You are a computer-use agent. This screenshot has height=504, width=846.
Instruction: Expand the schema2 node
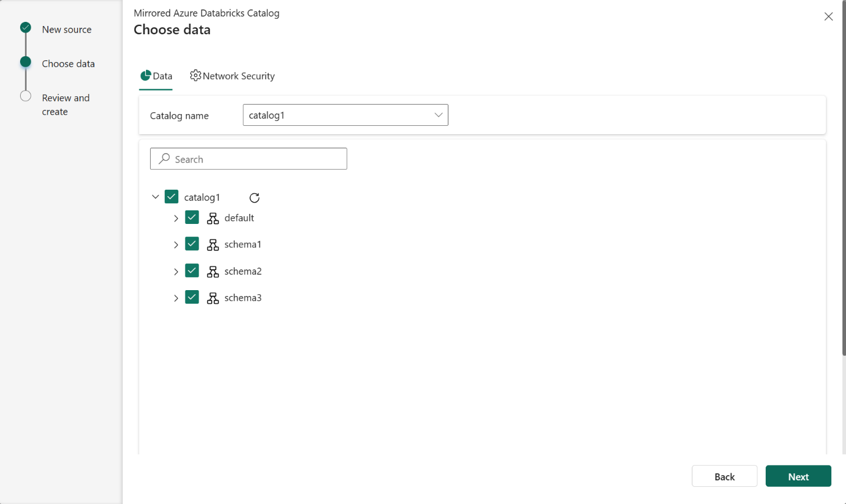pos(176,271)
